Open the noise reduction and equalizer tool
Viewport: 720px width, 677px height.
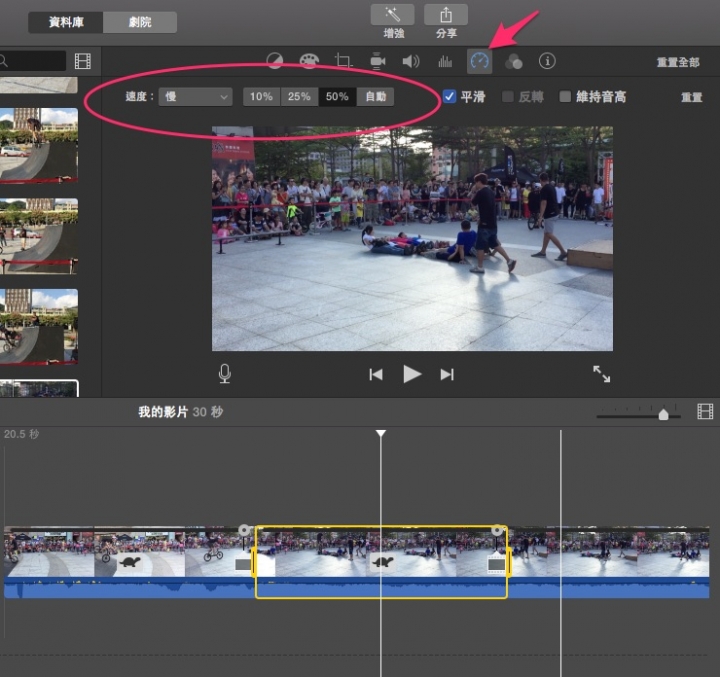pos(445,61)
